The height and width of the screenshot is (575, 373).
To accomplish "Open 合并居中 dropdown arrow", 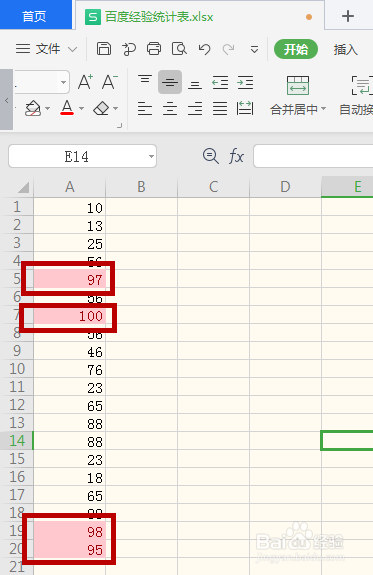I will click(323, 109).
